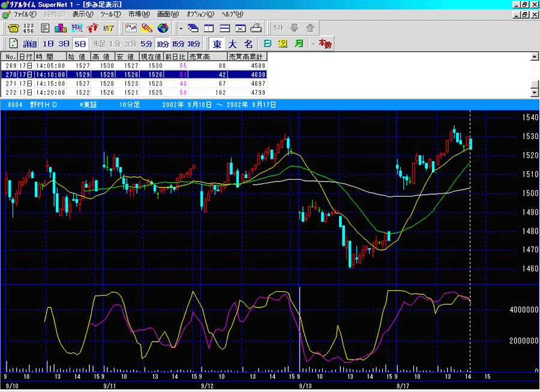Select highlighted table row 14:10:00
540x392 pixels.
[x=134, y=74]
